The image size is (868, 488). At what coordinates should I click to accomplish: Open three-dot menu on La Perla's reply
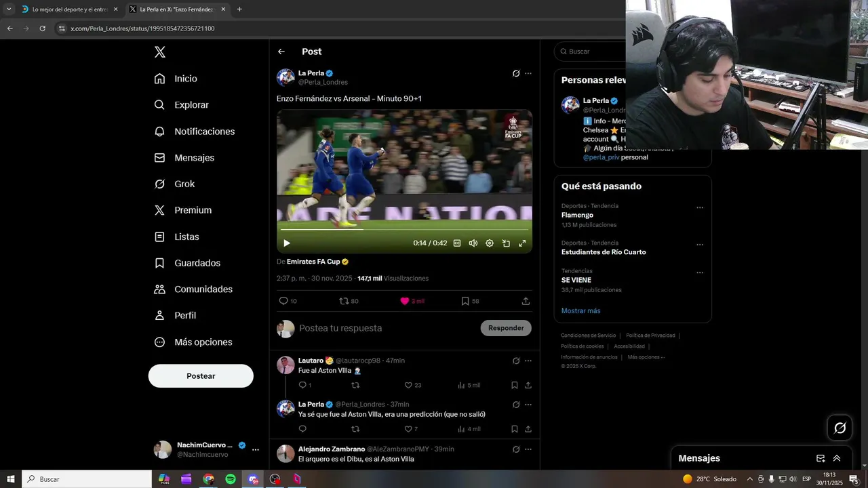(528, 405)
